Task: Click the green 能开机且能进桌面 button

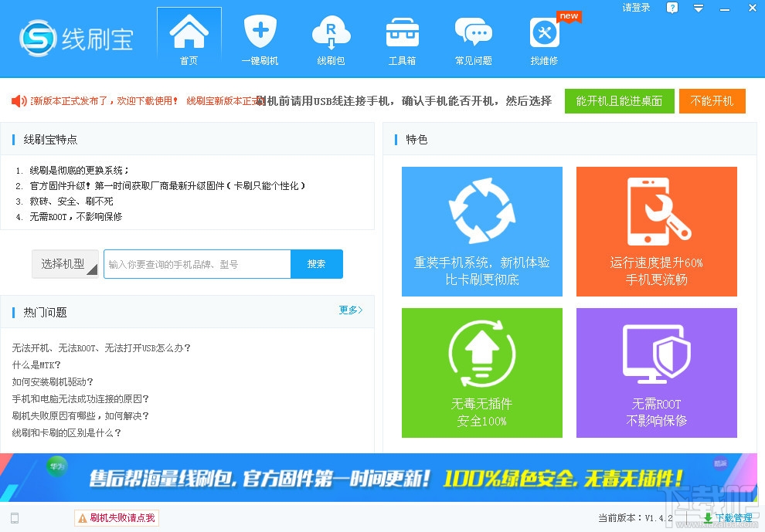Action: tap(619, 101)
